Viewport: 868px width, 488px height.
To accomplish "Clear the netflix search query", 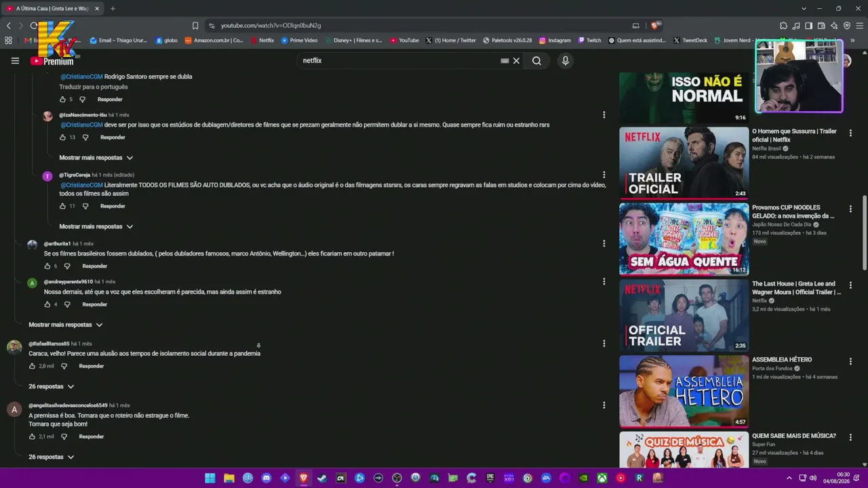I will (516, 60).
